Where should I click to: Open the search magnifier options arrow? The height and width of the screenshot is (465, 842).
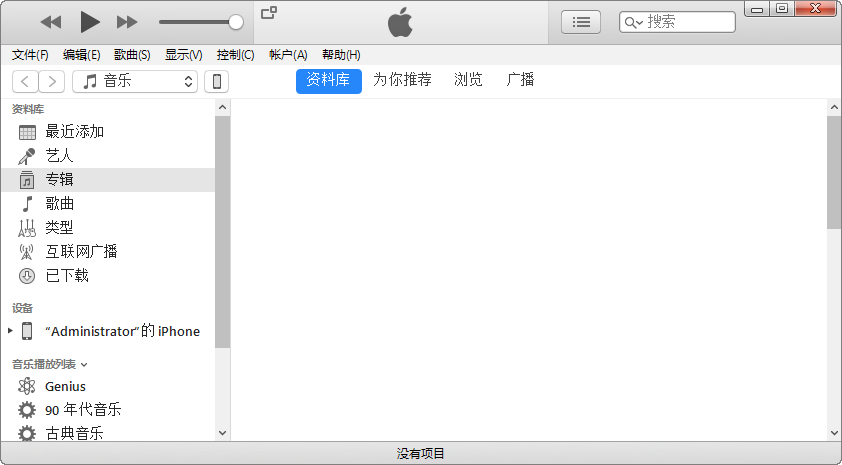pyautogui.click(x=634, y=23)
